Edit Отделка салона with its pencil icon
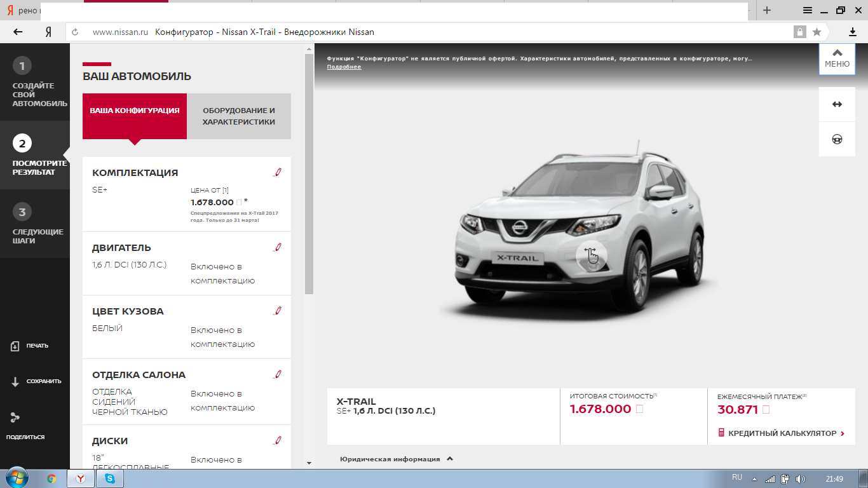 click(277, 374)
